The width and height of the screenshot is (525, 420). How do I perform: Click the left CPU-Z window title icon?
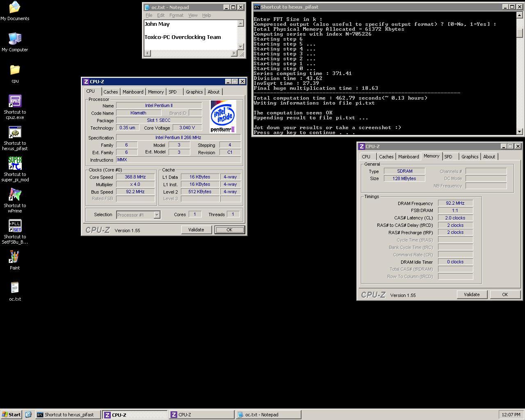(86, 82)
